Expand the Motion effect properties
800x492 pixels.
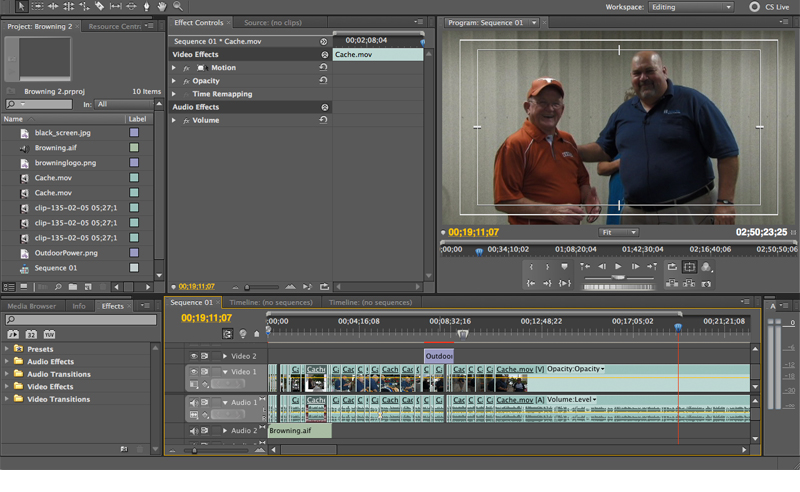click(x=174, y=67)
